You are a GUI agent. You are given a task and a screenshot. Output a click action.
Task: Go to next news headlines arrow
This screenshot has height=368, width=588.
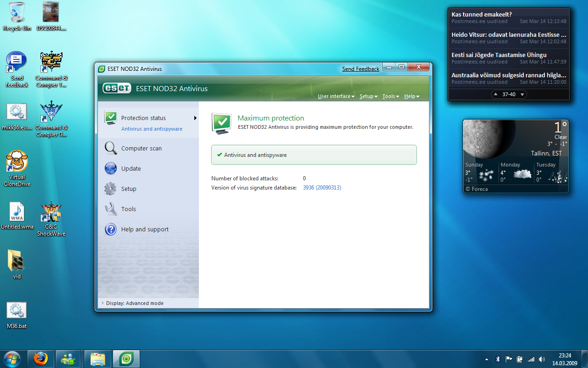(x=521, y=94)
